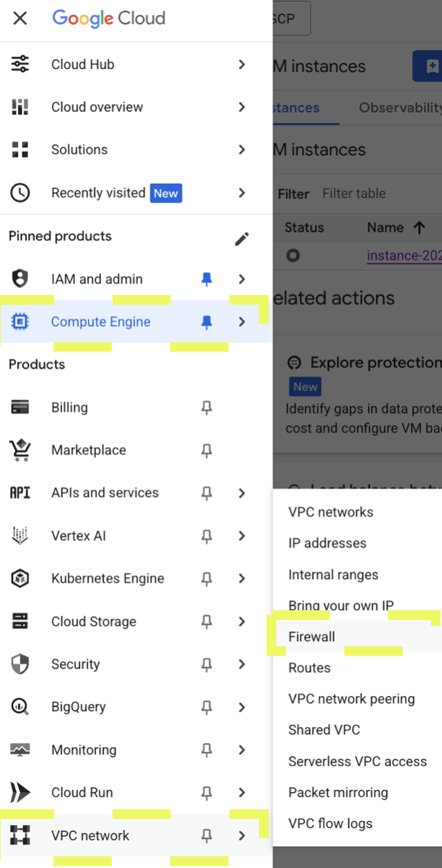Pin Billing to pinned products
This screenshot has height=868, width=442.
tap(206, 408)
